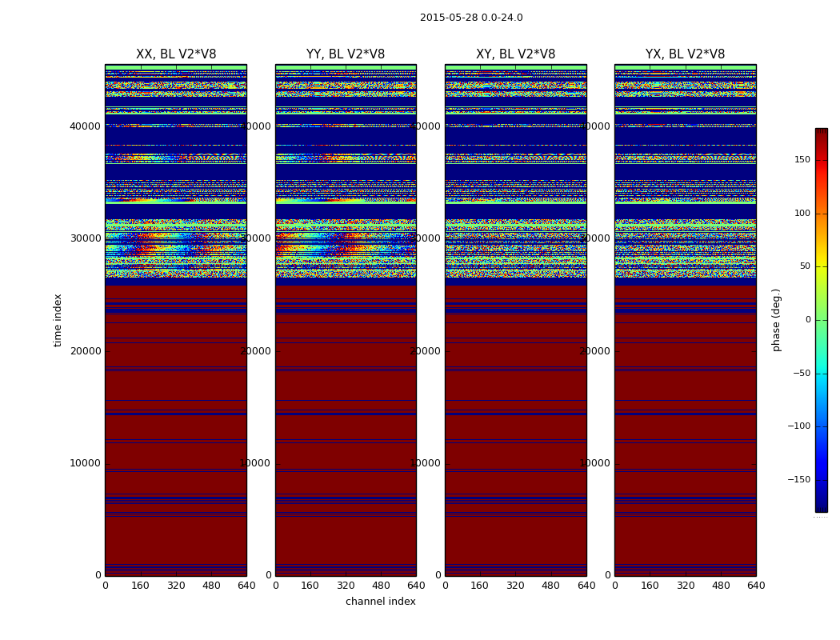The width and height of the screenshot is (840, 640).
Task: Click the YY, BL V2*V8 subplot title
Action: [x=346, y=54]
